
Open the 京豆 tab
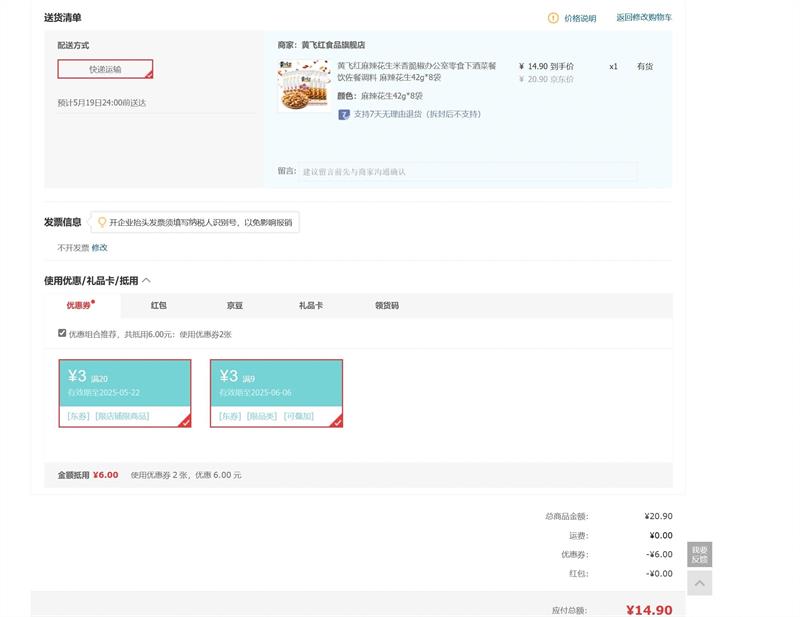coord(234,306)
